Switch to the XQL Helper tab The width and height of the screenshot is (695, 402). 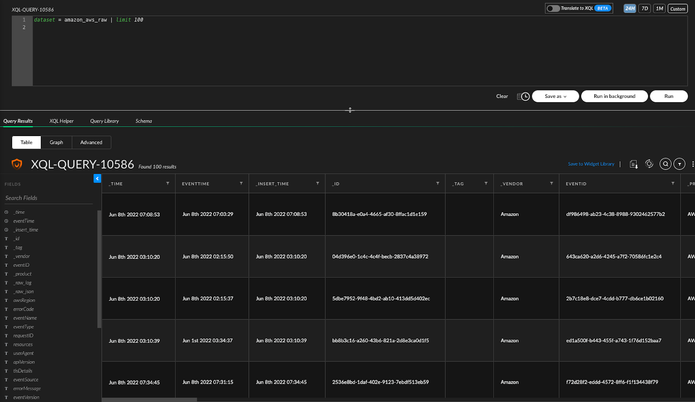[61, 121]
